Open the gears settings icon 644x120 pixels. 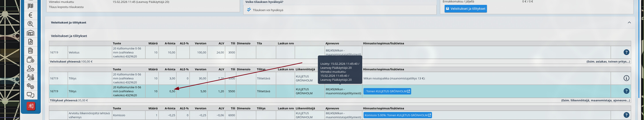click(x=31, y=86)
